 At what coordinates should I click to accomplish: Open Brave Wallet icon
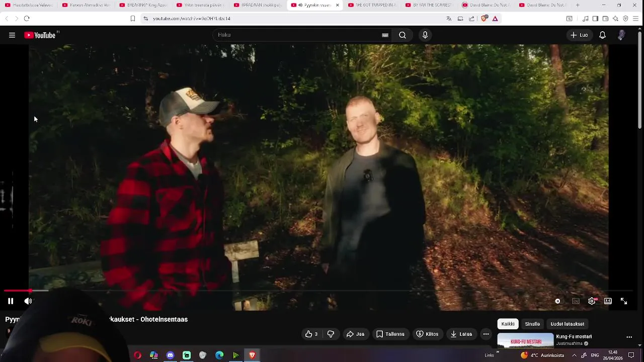[x=606, y=19]
